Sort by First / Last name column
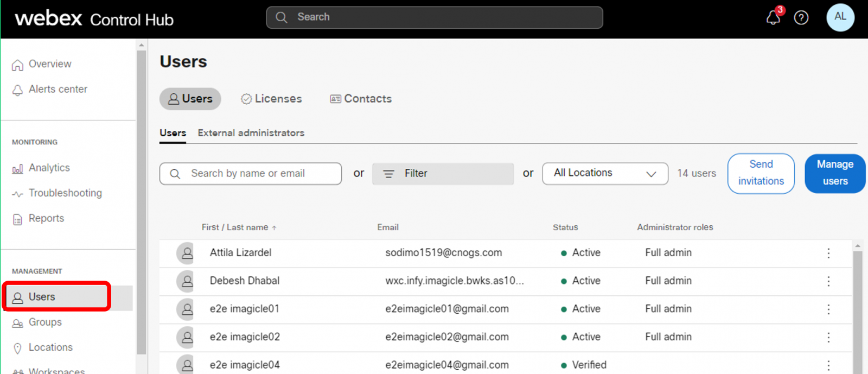The width and height of the screenshot is (868, 374). pos(235,227)
